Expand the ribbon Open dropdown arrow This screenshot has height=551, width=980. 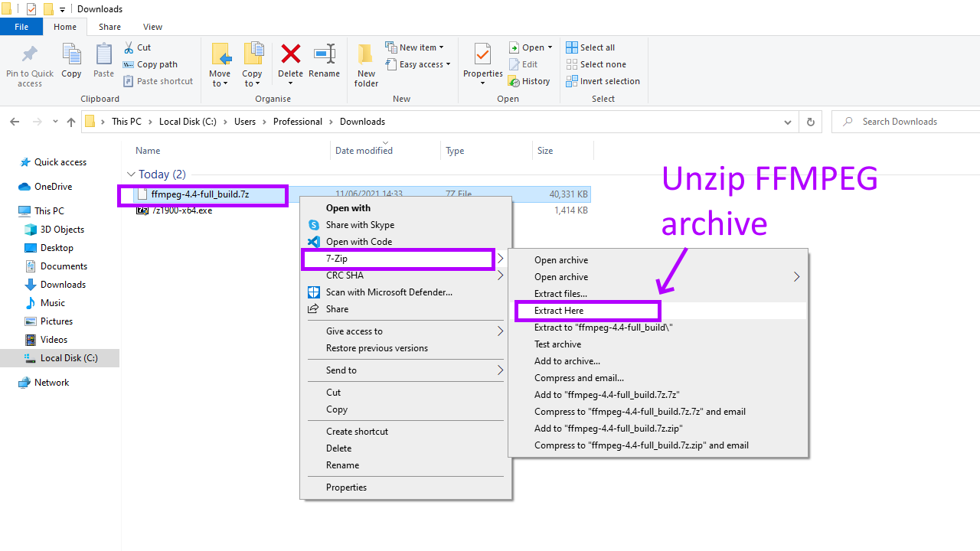[550, 47]
